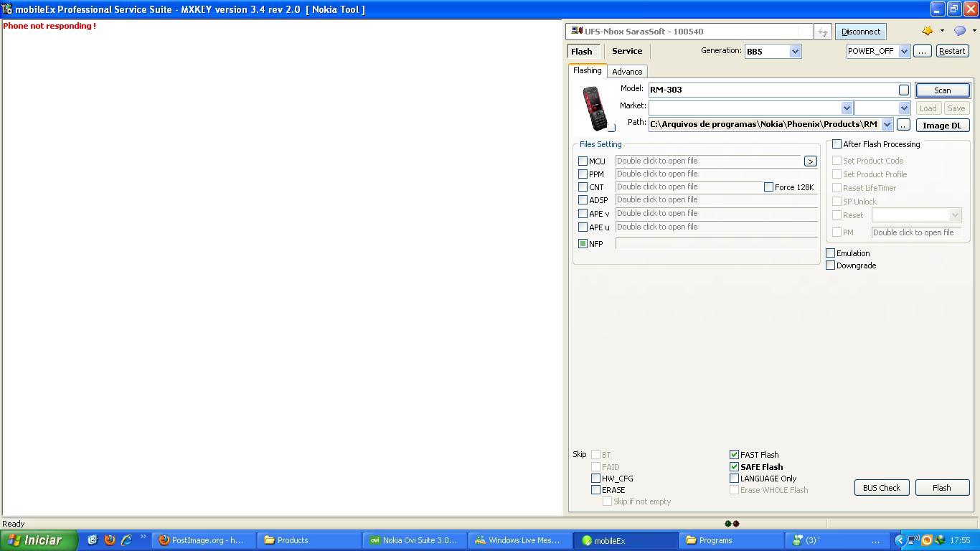980x551 pixels.
Task: Click the Restart button
Action: pos(952,52)
